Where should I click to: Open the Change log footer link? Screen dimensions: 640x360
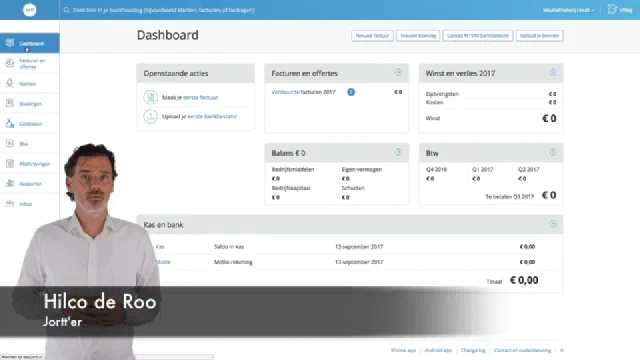pos(473,350)
